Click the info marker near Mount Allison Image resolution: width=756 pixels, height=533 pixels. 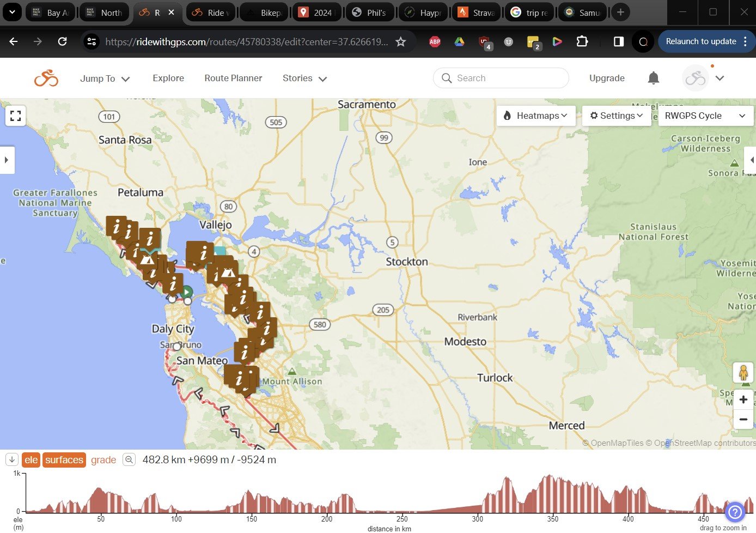(x=239, y=378)
